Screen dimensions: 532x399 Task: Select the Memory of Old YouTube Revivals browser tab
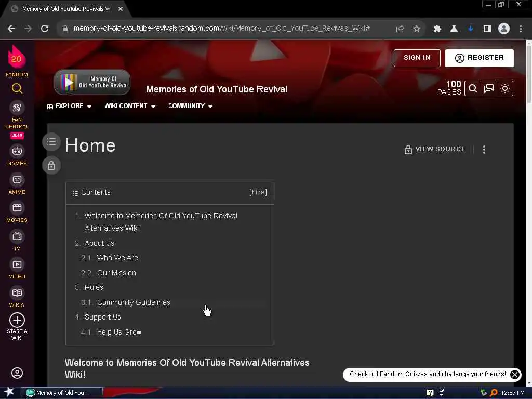(66, 9)
